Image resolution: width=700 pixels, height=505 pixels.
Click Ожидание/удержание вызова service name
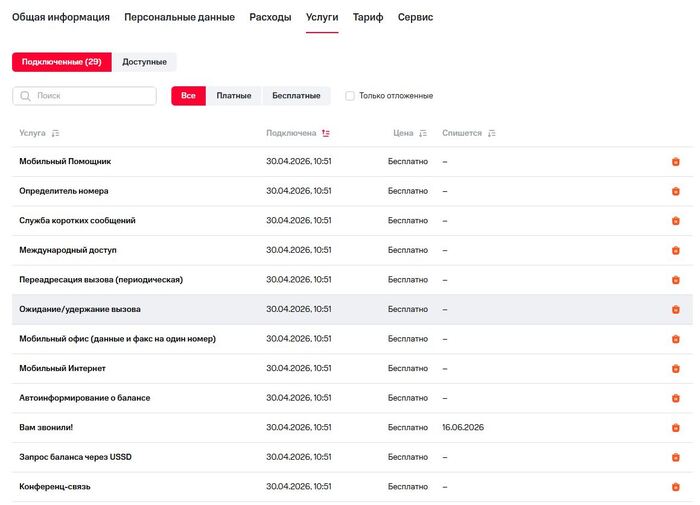tap(80, 309)
